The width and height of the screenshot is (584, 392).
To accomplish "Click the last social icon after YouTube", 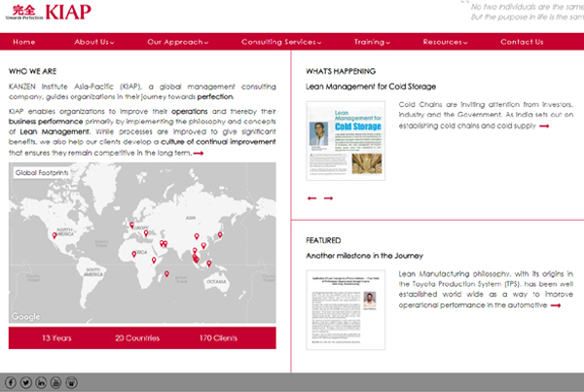I will 71,382.
